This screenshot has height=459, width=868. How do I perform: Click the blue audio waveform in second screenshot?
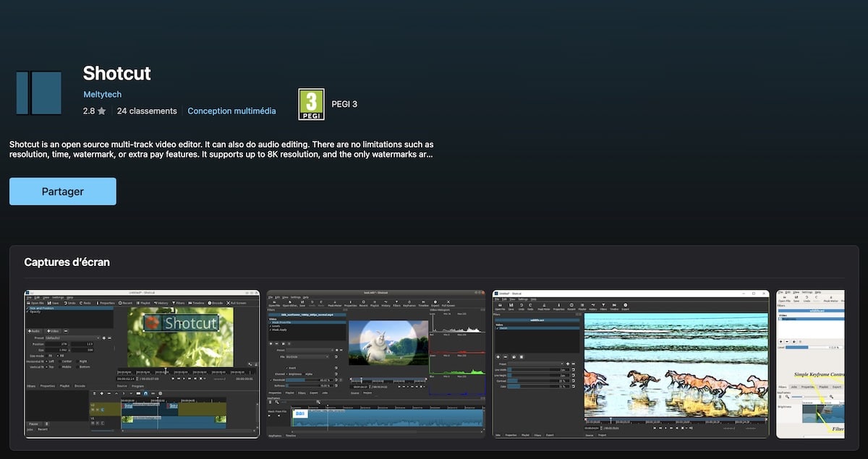click(387, 419)
